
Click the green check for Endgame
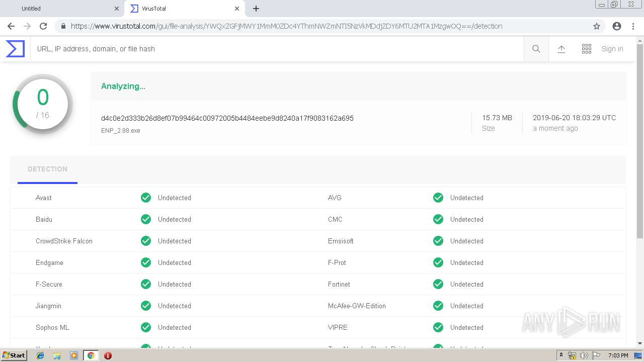tap(146, 262)
